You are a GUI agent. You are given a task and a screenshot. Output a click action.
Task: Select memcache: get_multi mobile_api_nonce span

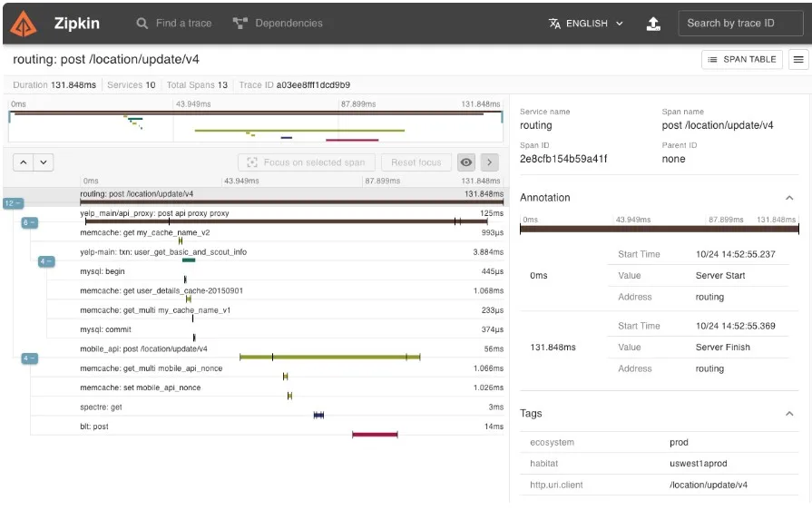pos(291,371)
